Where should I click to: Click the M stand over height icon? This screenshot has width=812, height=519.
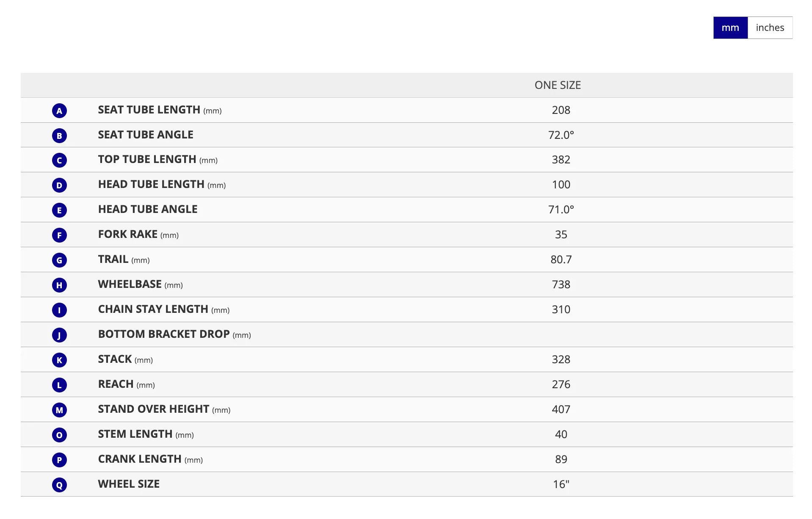point(59,410)
